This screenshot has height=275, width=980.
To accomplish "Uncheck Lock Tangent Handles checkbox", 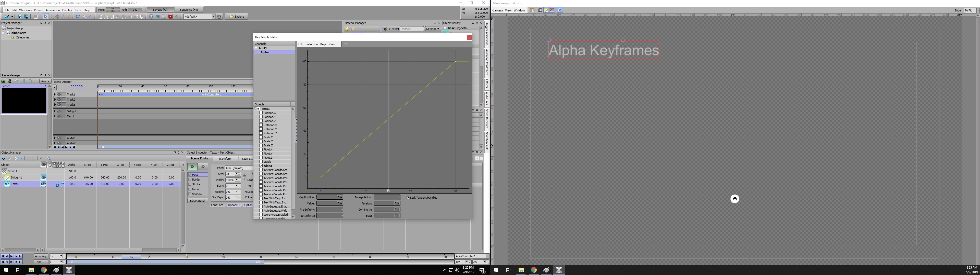I will pyautogui.click(x=408, y=198).
